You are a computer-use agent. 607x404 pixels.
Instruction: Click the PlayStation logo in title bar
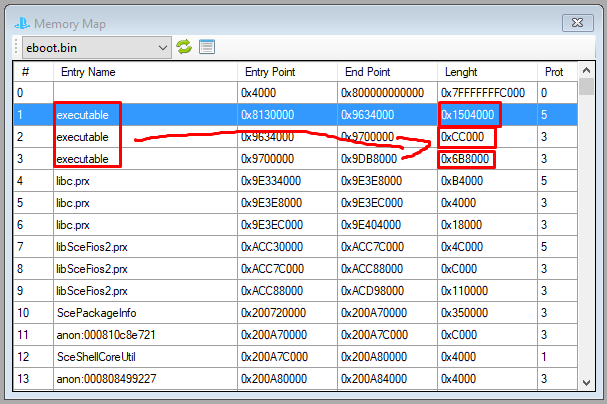point(22,24)
